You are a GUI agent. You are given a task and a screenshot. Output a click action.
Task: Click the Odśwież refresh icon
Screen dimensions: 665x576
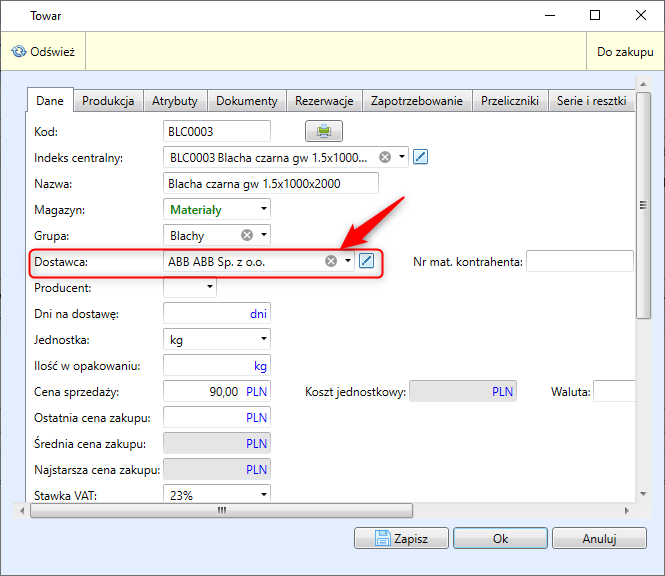pyautogui.click(x=19, y=51)
